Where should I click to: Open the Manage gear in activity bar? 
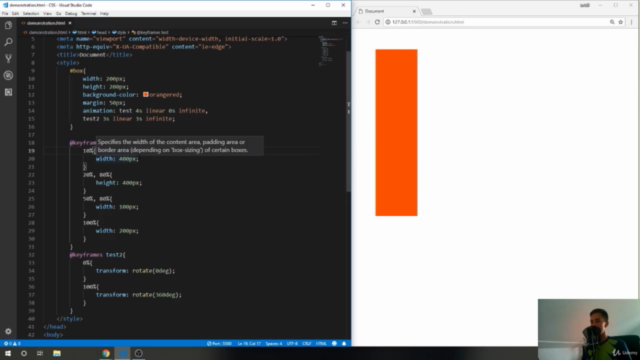pyautogui.click(x=8, y=331)
